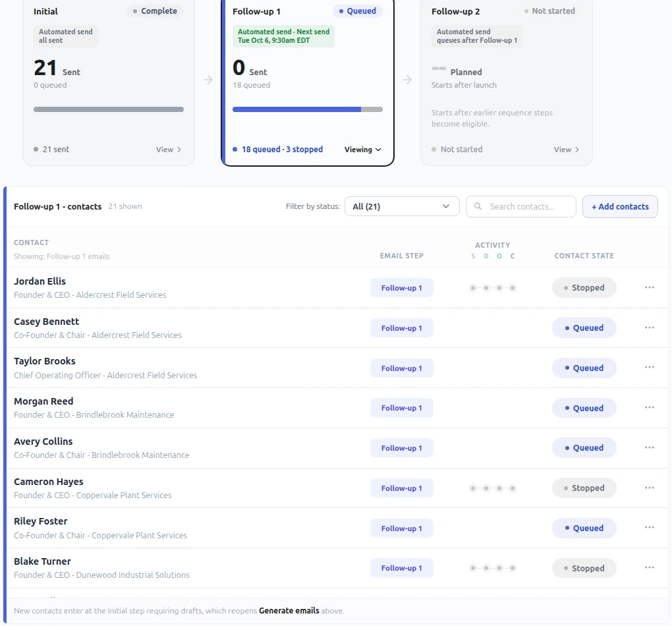
Task: Click the Morgan Reed contact name
Action: coord(43,401)
